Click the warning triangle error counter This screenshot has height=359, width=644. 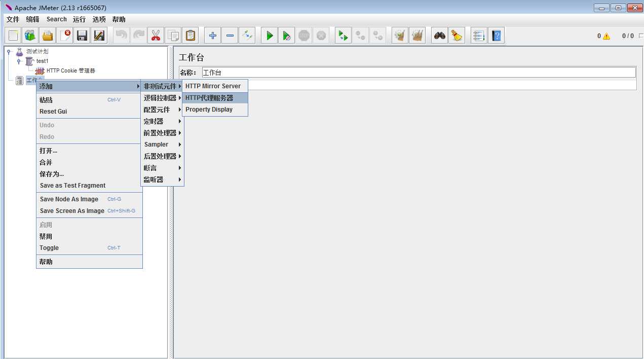[x=606, y=36]
